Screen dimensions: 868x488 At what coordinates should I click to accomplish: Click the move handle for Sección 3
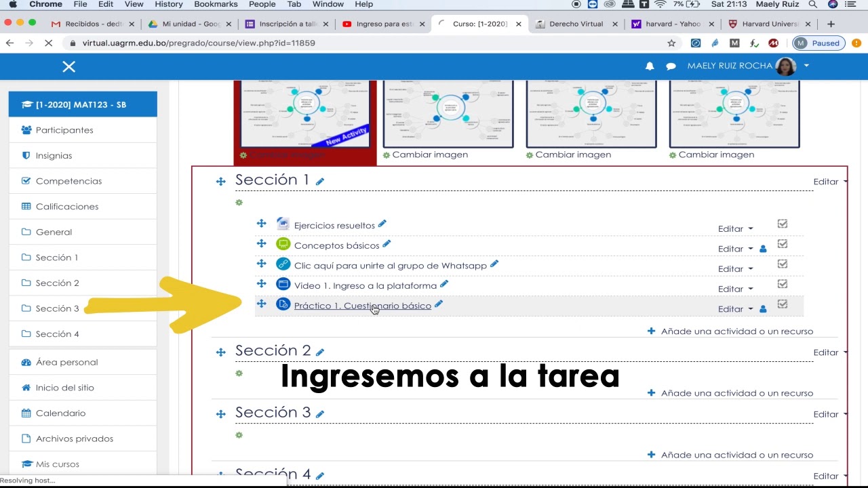220,414
